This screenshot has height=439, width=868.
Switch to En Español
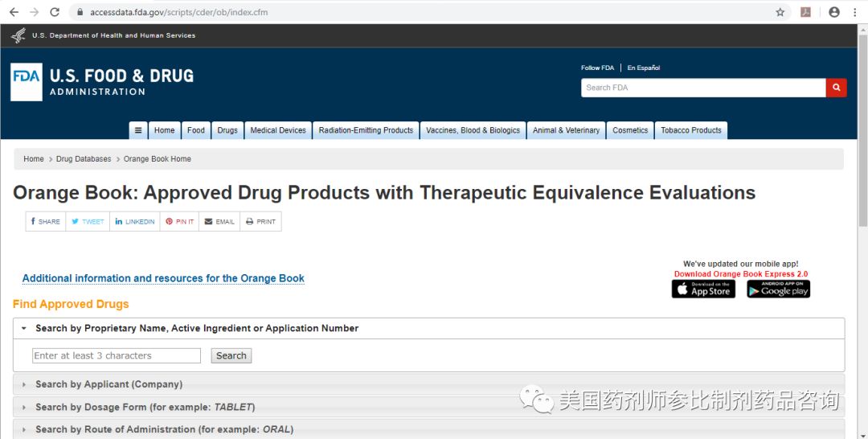click(x=643, y=68)
